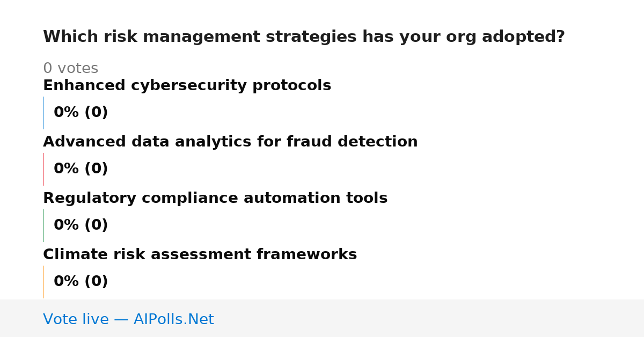Click 0% (0) result for cybersecurity protocols
Screen dimensions: 644x337
80,113
